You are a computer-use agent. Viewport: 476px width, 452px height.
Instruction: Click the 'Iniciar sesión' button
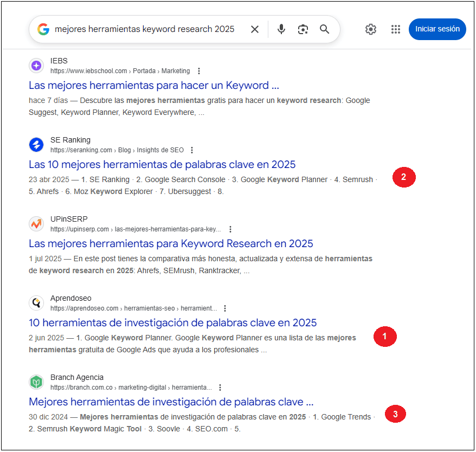438,29
